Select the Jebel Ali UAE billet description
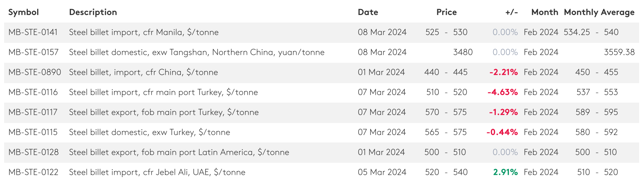This screenshot has height=191, width=644. click(157, 172)
